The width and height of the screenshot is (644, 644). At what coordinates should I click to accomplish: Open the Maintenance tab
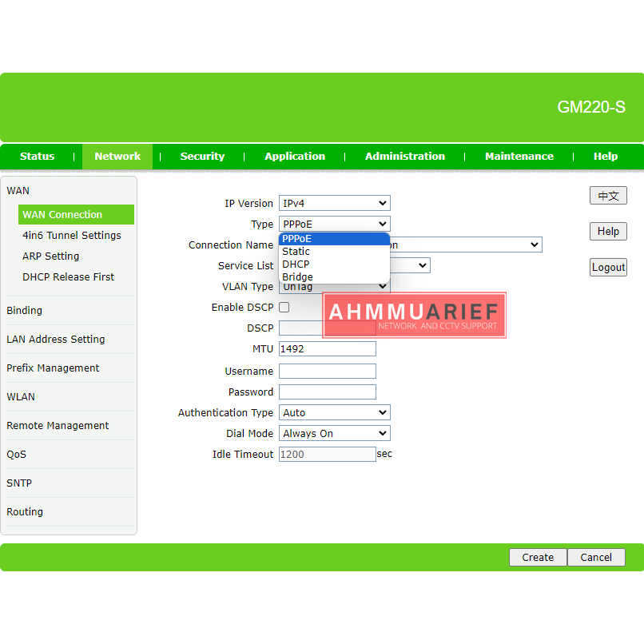(519, 157)
